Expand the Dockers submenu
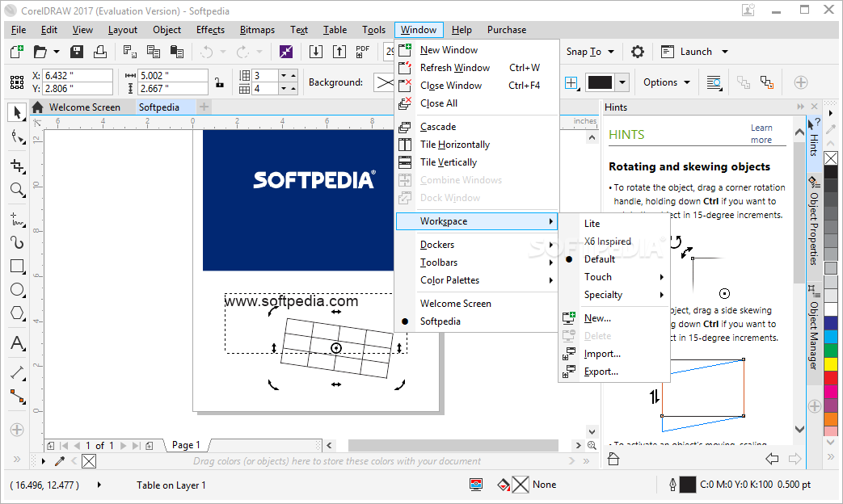Screen dimensions: 843x504 point(476,245)
